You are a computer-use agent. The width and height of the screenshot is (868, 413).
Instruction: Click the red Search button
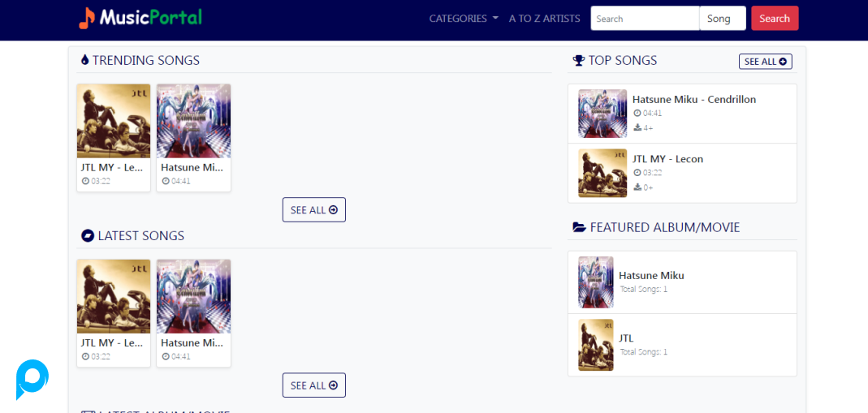coord(775,18)
